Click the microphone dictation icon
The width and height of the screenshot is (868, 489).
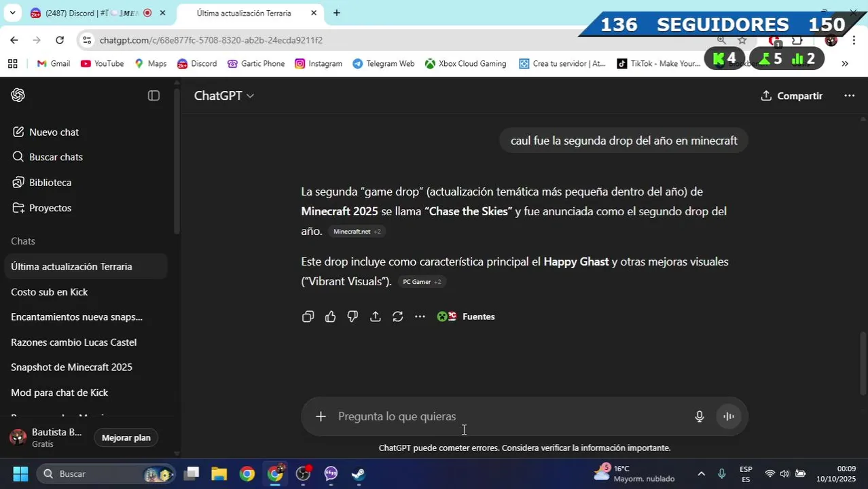point(700,416)
